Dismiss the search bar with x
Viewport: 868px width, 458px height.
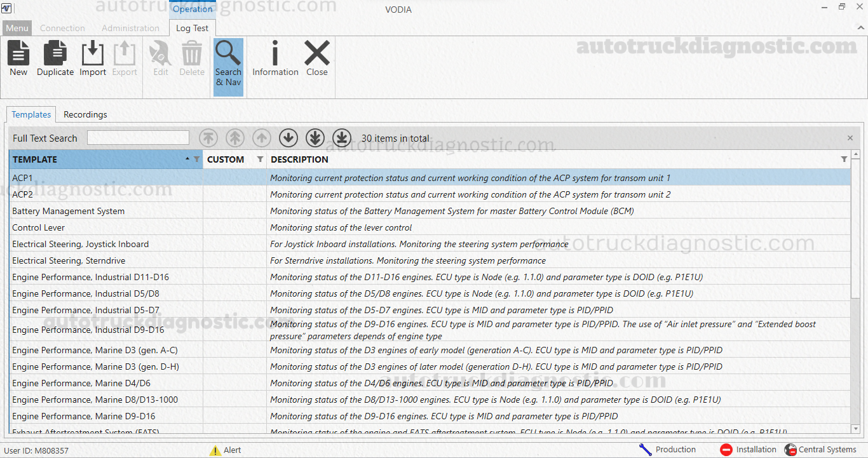(850, 138)
